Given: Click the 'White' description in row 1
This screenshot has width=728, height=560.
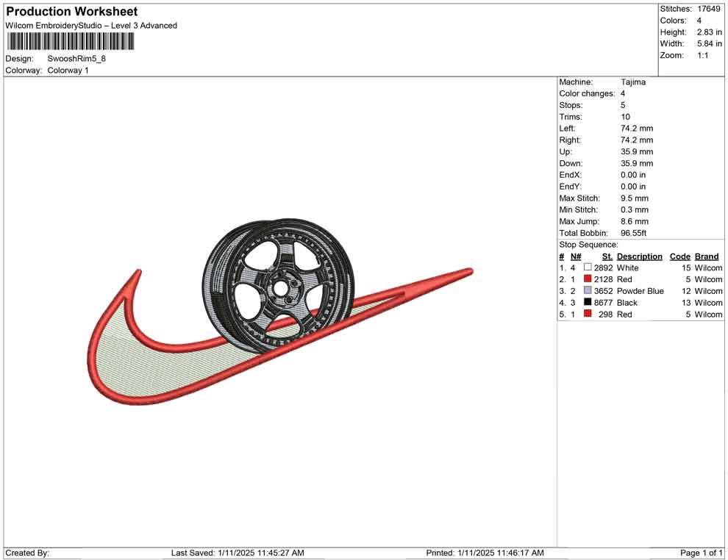Looking at the screenshot, I should (627, 268).
